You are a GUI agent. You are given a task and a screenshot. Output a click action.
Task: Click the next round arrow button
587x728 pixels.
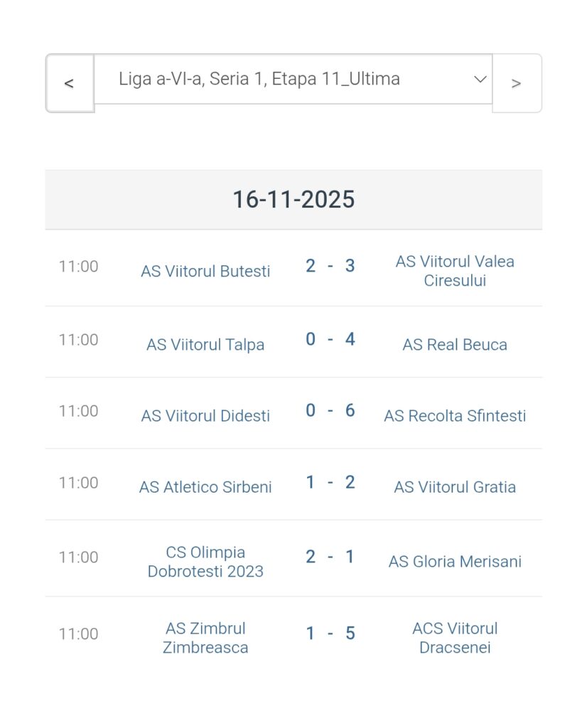517,83
